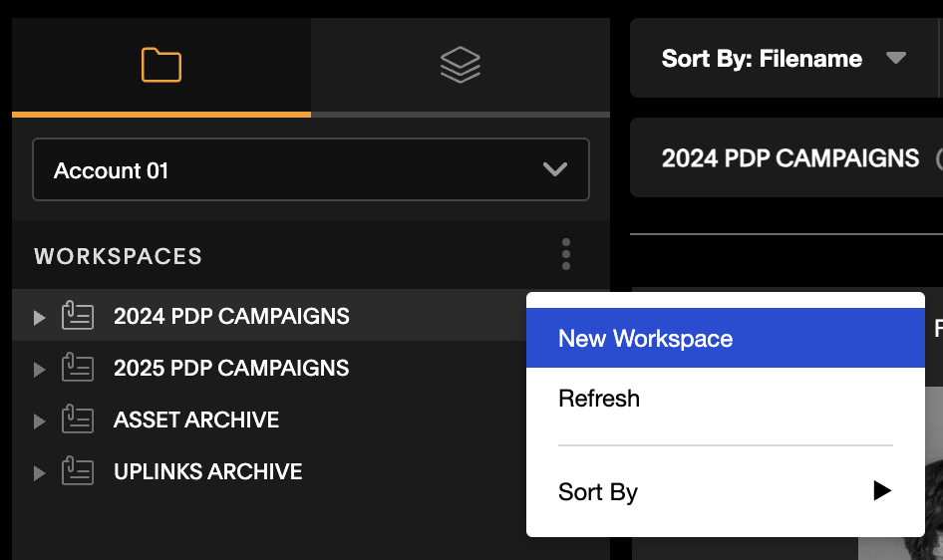Choose New Workspace from the context menu
Image resolution: width=943 pixels, height=560 pixels.
click(726, 338)
